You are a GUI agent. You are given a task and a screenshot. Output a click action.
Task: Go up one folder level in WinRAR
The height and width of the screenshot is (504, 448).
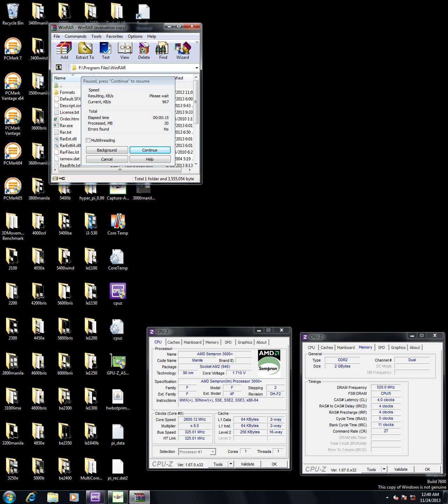pos(59,67)
